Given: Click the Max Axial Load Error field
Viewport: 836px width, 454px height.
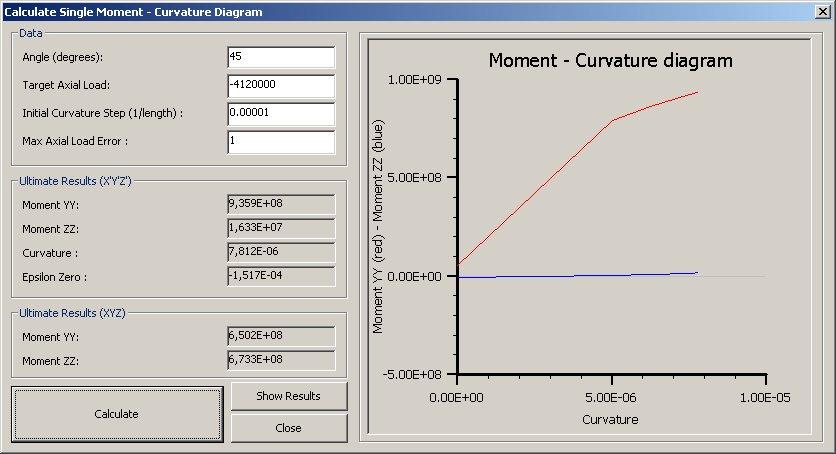Looking at the screenshot, I should point(280,141).
